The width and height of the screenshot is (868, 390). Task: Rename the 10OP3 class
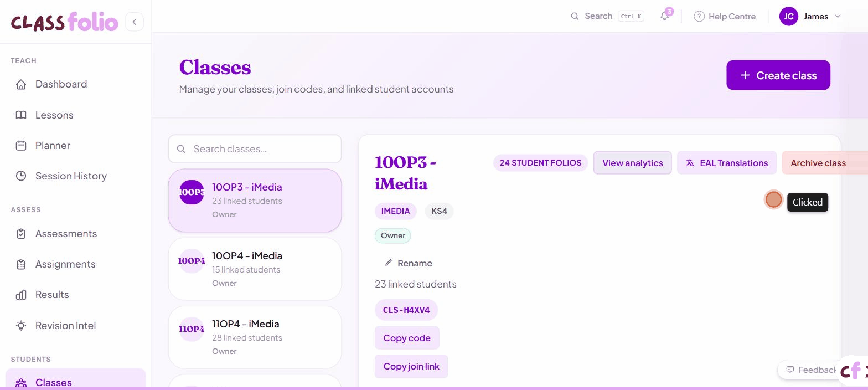pos(409,263)
